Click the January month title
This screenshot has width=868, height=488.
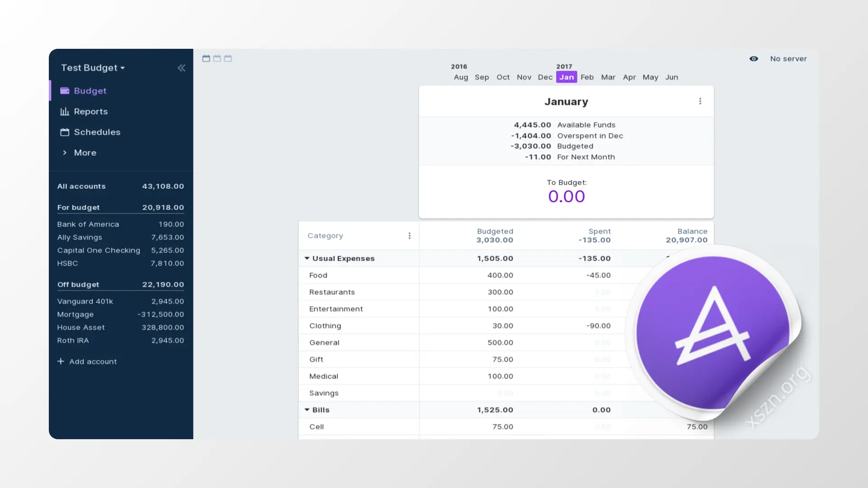coord(566,102)
